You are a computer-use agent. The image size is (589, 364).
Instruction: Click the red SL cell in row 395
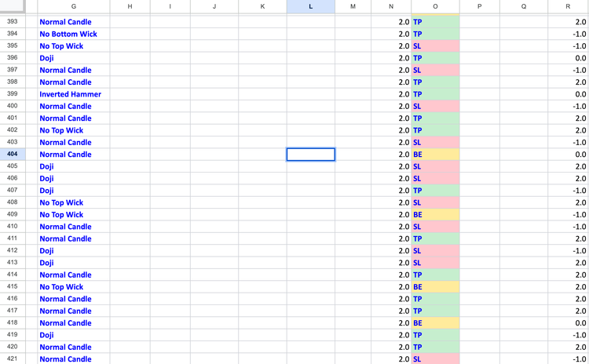pyautogui.click(x=435, y=46)
